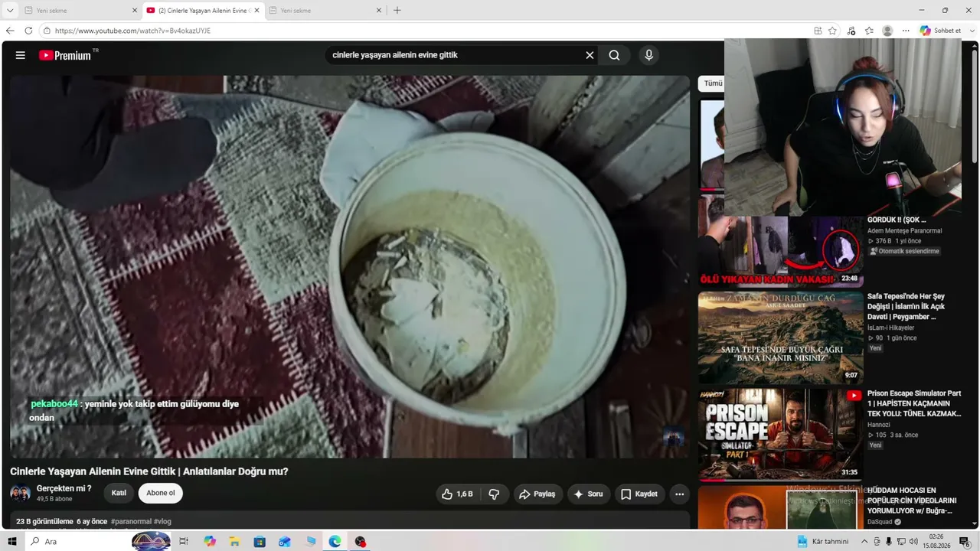The image size is (980, 551).
Task: Join the channel with Katıl
Action: (119, 493)
